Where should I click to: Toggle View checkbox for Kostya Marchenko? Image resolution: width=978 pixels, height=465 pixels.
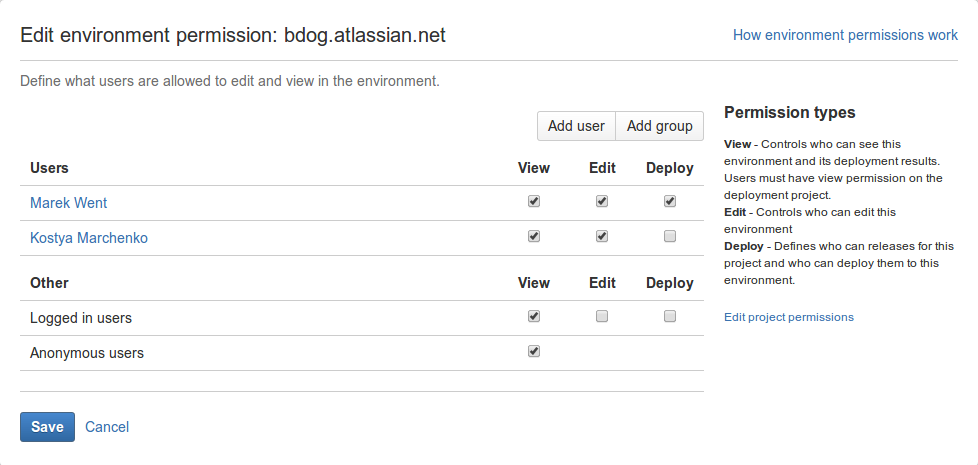pyautogui.click(x=533, y=236)
